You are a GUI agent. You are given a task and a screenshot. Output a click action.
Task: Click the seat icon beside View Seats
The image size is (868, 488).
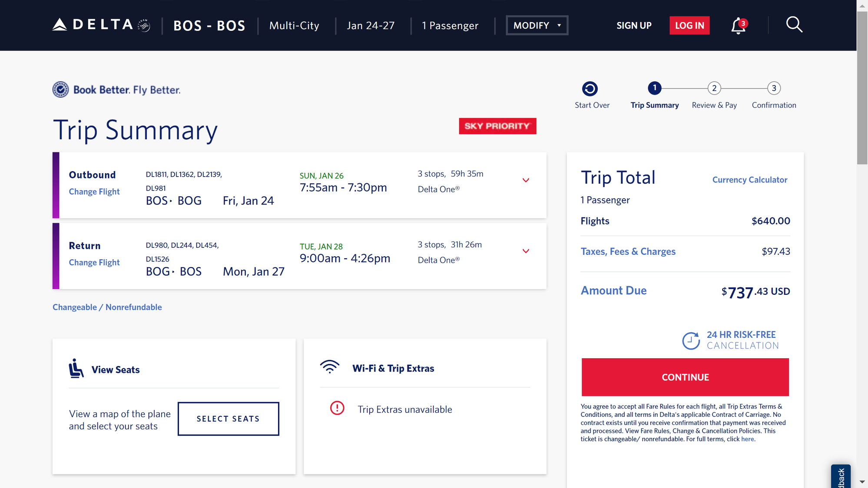click(x=76, y=368)
